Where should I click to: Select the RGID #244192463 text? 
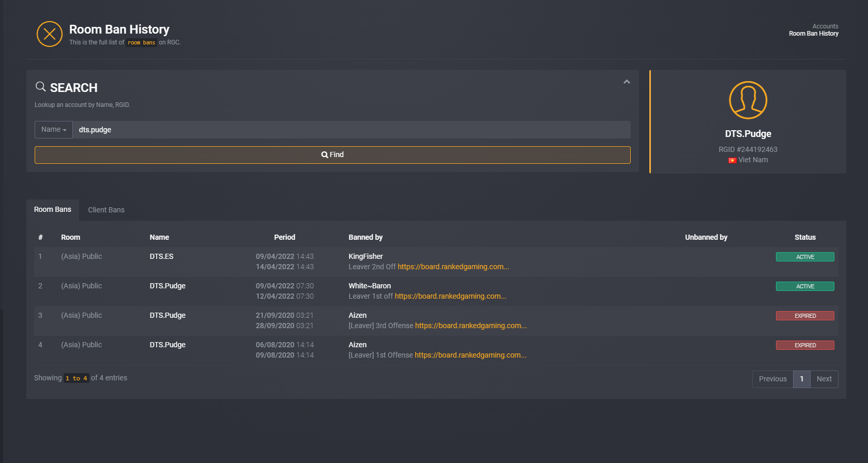pos(748,149)
